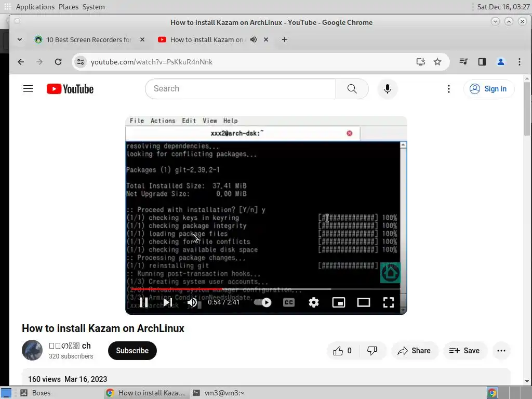This screenshot has width=532, height=399.
Task: Click 160 views Mar 16, 2023 description
Action: coord(68,379)
